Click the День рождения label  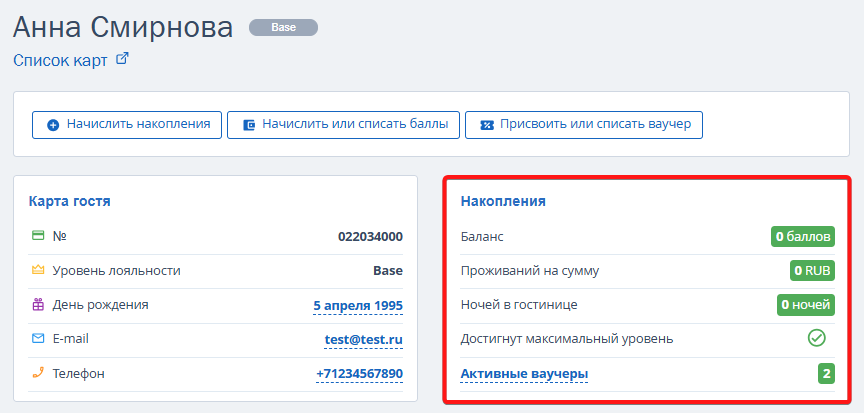click(100, 305)
